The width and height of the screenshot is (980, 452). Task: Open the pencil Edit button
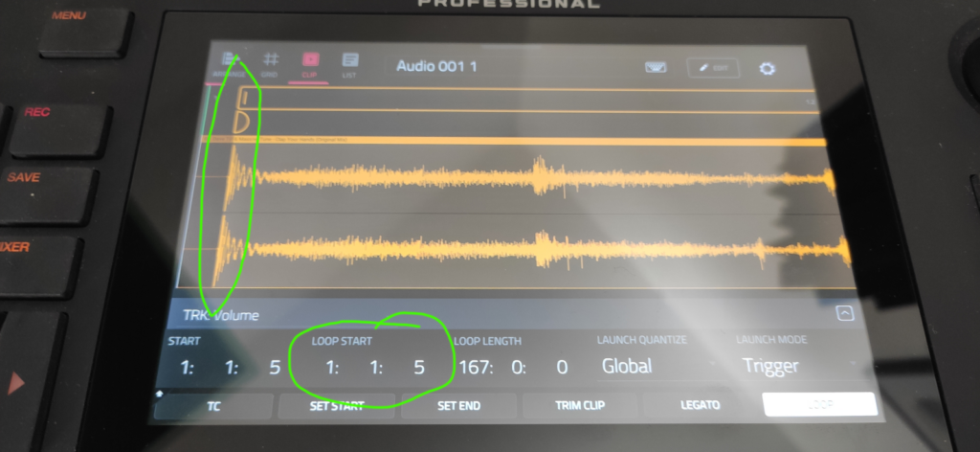(x=713, y=68)
